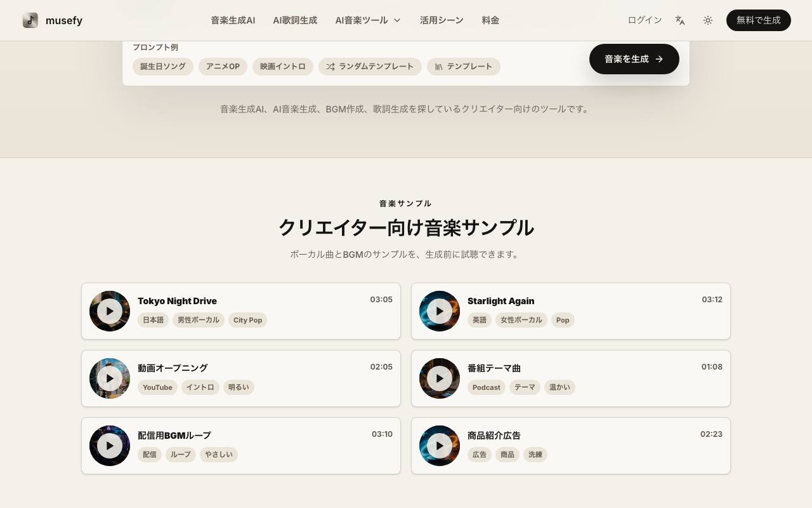Open the 料金 pricing page
Screen dimensions: 812x508
coord(490,20)
